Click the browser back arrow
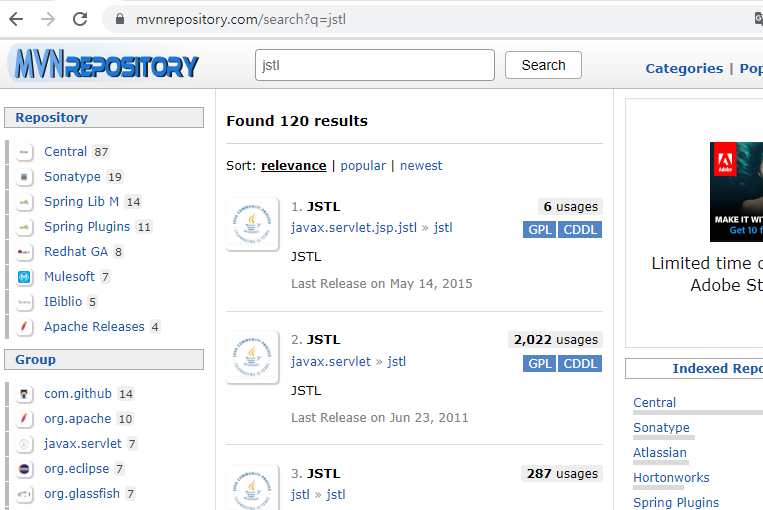Screen dimensions: 763x510 coord(16,19)
